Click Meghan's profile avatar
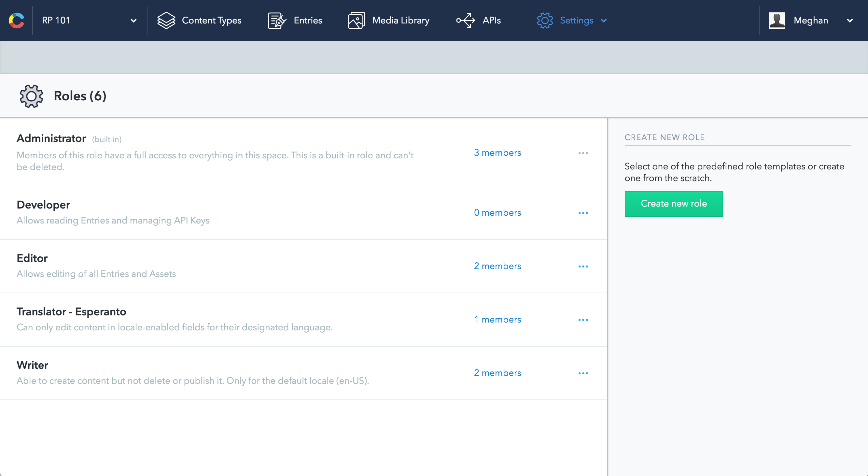This screenshot has height=476, width=868. point(776,21)
